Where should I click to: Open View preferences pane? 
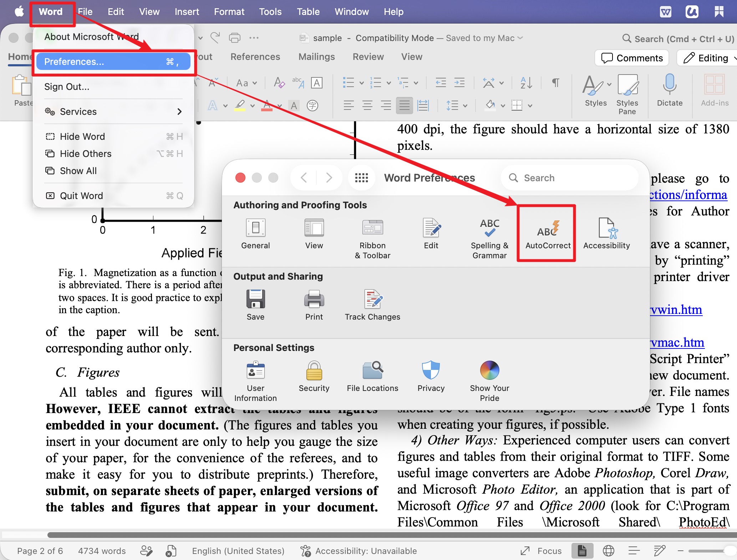(314, 234)
